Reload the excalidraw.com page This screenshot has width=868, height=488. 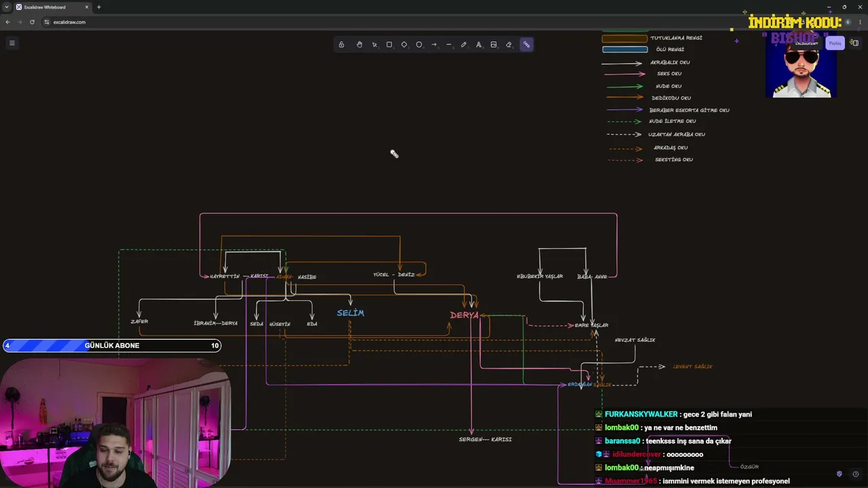pyautogui.click(x=32, y=22)
